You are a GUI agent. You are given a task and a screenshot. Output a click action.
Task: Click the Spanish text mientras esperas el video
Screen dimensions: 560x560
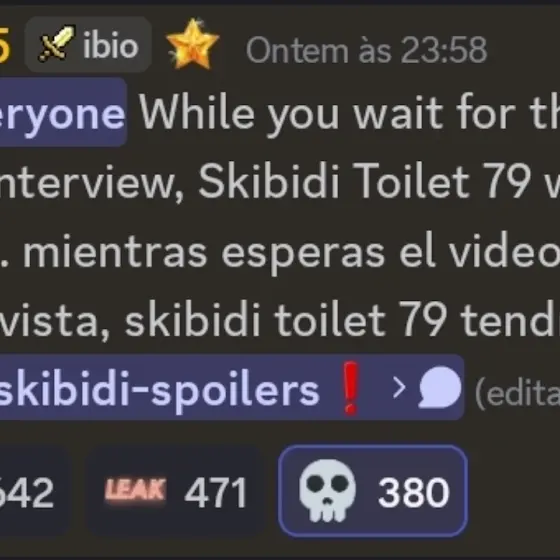tap(291, 252)
